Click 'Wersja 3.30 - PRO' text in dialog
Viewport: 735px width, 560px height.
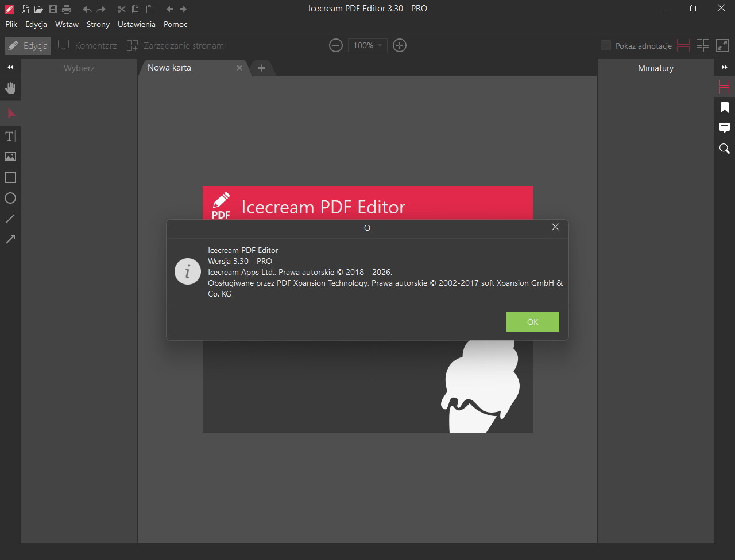click(x=240, y=261)
